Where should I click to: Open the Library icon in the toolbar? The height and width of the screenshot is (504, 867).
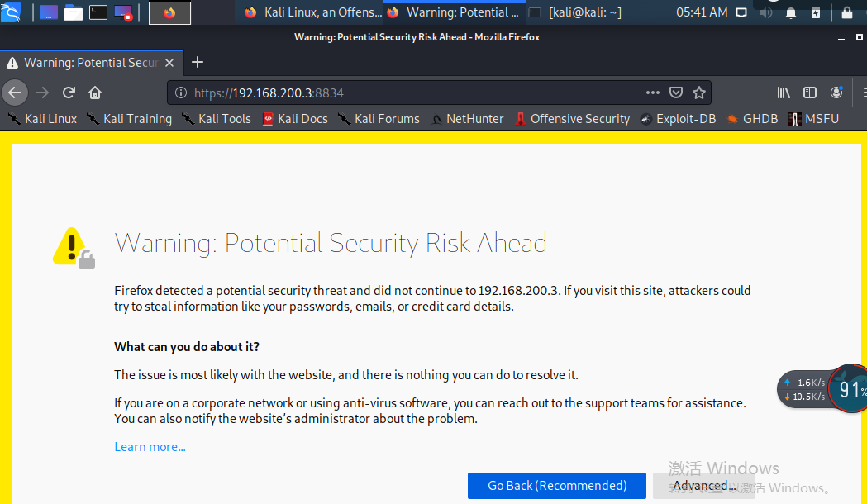click(784, 93)
